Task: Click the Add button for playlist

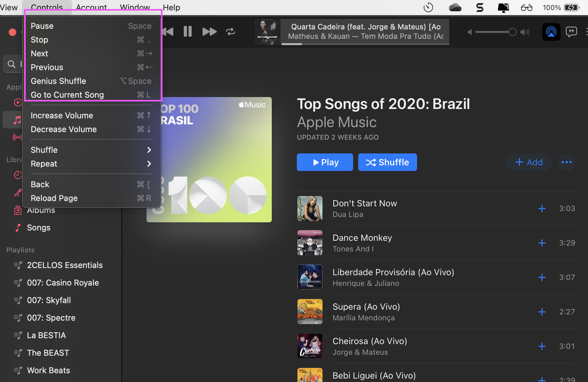Action: 529,162
